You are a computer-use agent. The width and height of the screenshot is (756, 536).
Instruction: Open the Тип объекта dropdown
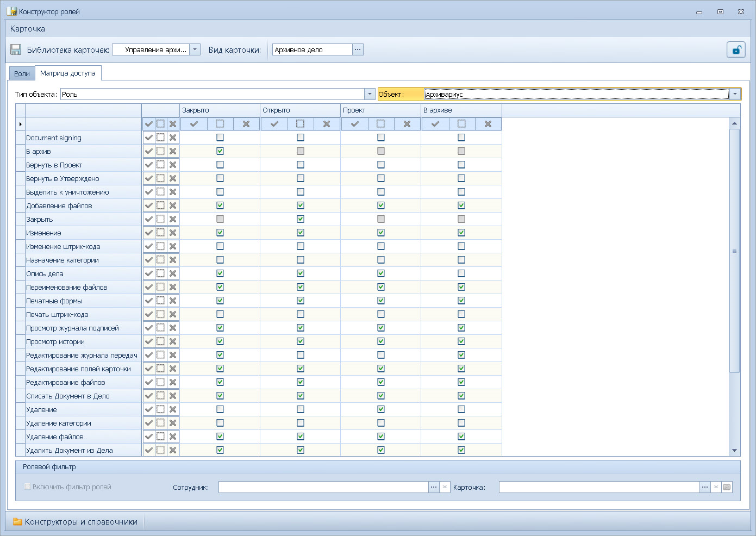[370, 94]
